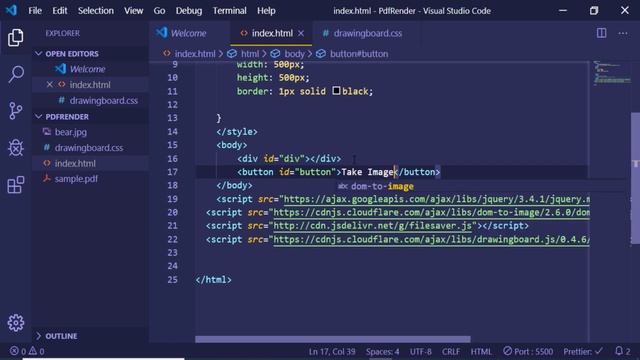Collapse the PDFRENDER folder section
The height and width of the screenshot is (360, 640).
(x=38, y=117)
